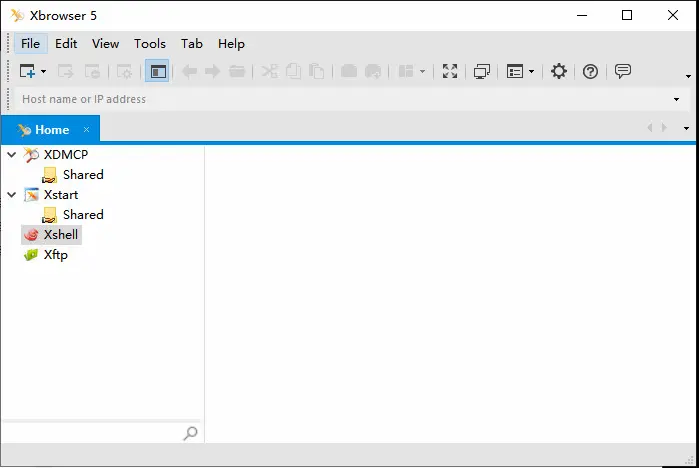Screen dimensions: 699x468
Task: Click the disabled Delete session icon
Action: (x=93, y=71)
